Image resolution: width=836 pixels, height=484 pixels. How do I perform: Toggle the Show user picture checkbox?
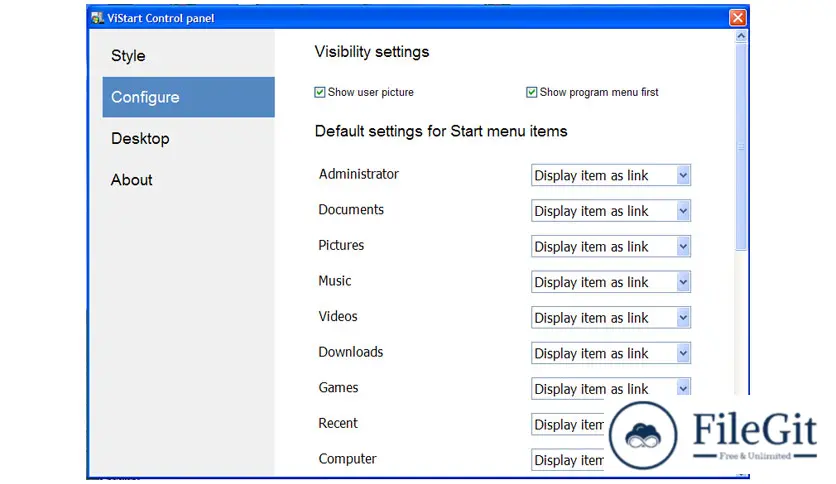[319, 92]
